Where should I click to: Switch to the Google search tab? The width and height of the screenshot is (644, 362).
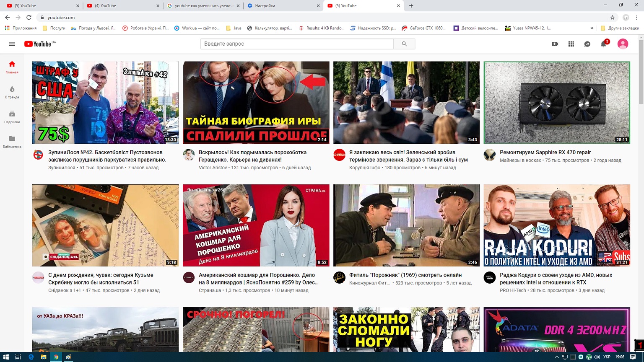203,6
